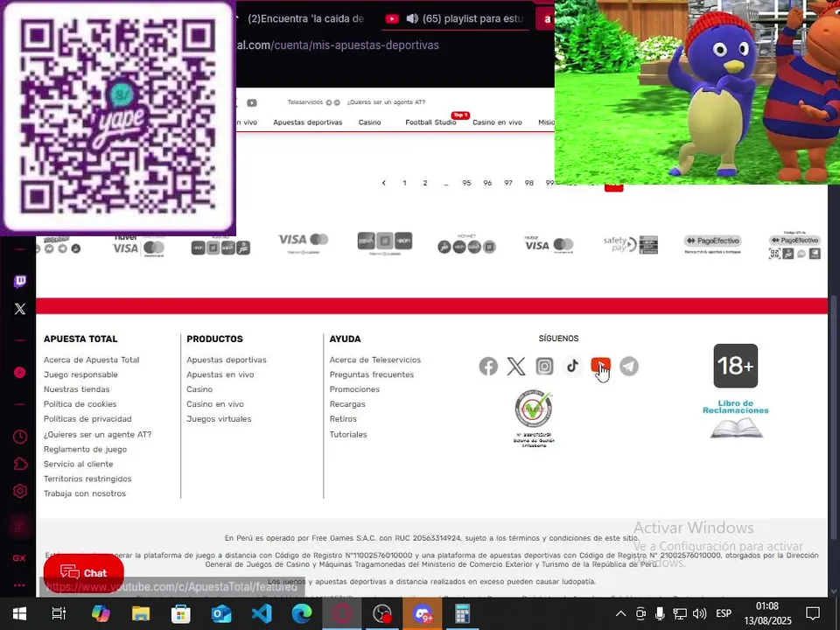Open Retiros under Ayuda
Screen dimensions: 840x630
coord(343,419)
